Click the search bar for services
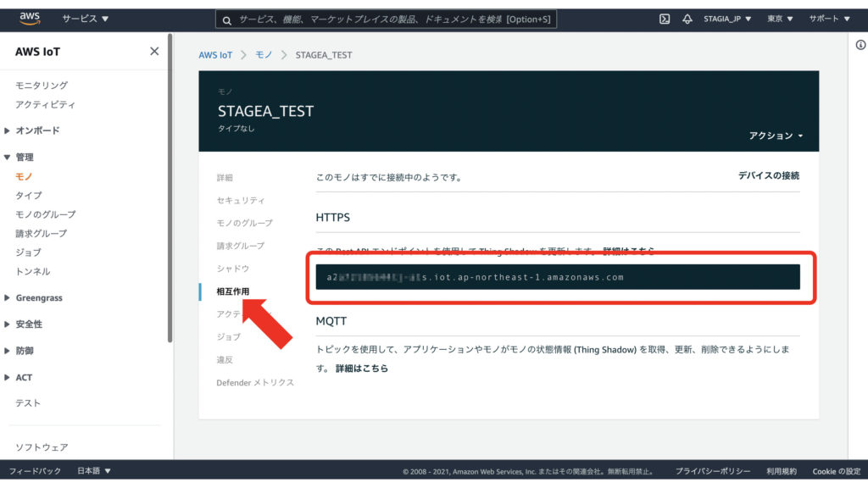868x488 pixels. pyautogui.click(x=387, y=19)
